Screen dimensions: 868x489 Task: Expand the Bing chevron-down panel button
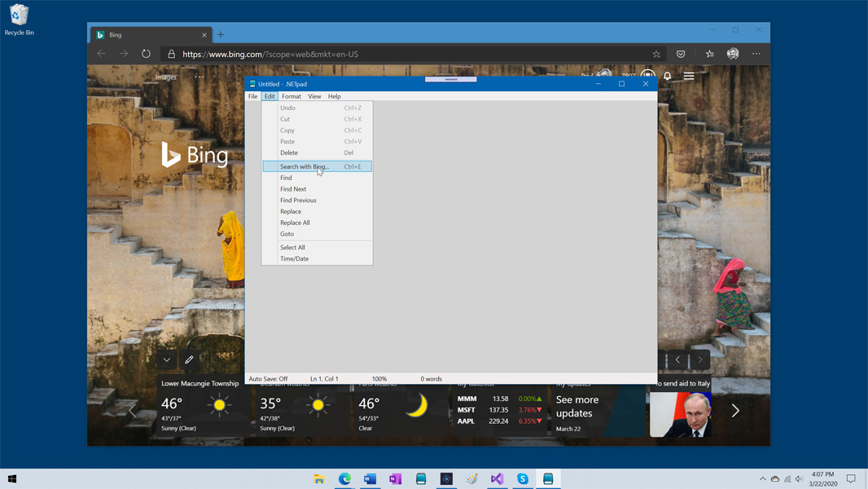167,359
